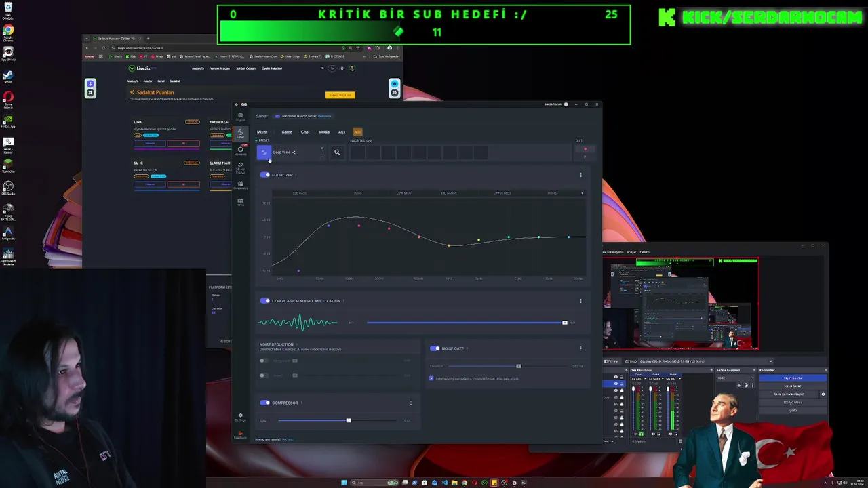This screenshot has height=488, width=868.
Task: Open Noise Gate three-dot options menu
Action: coord(580,348)
